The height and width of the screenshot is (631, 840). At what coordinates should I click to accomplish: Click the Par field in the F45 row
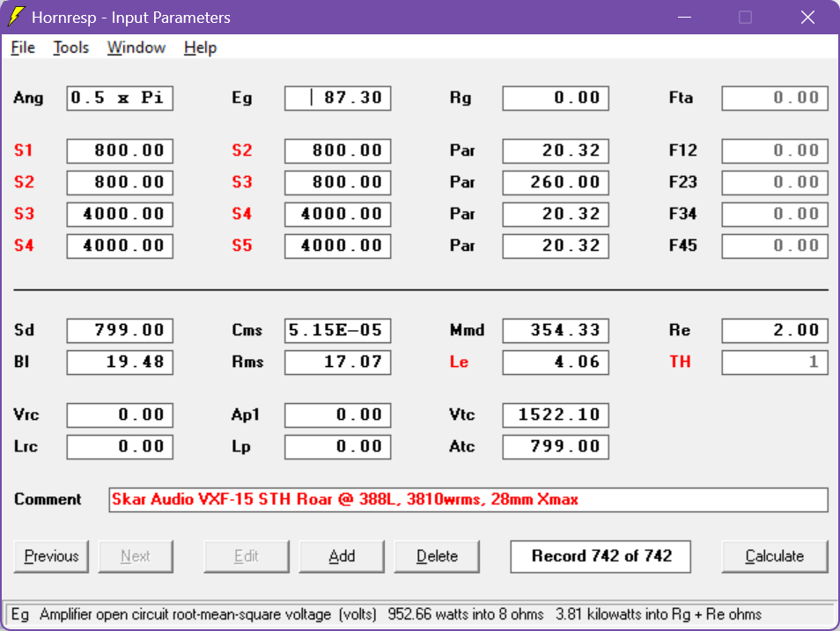click(x=556, y=246)
